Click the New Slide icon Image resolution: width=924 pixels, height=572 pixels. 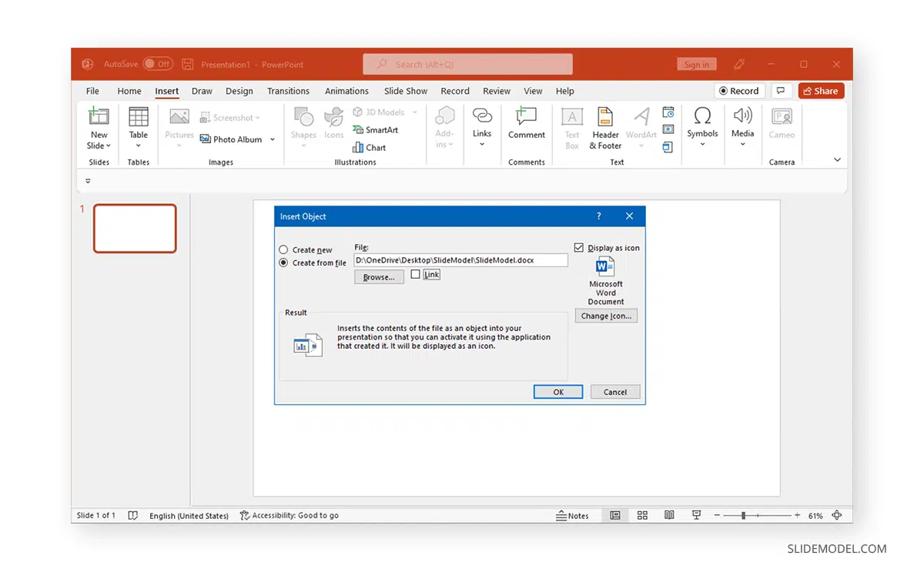[x=99, y=117]
